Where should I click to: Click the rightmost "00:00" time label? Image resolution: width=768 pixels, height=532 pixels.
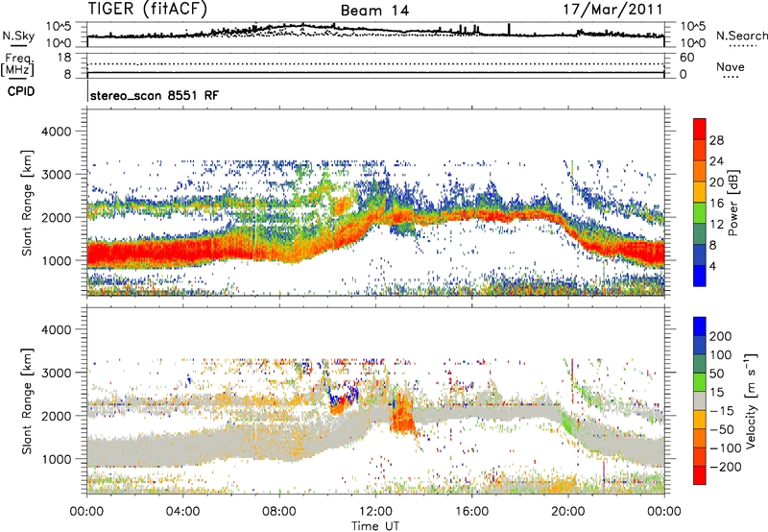[x=664, y=512]
